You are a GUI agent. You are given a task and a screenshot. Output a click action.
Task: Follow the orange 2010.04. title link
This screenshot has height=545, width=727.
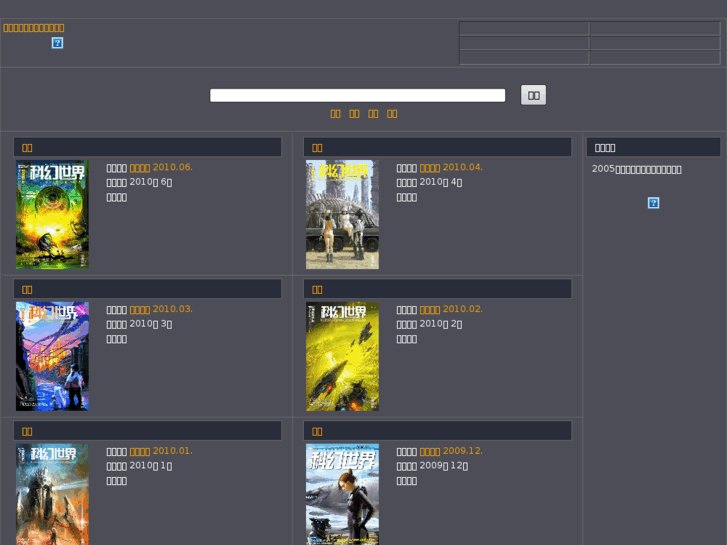click(451, 167)
